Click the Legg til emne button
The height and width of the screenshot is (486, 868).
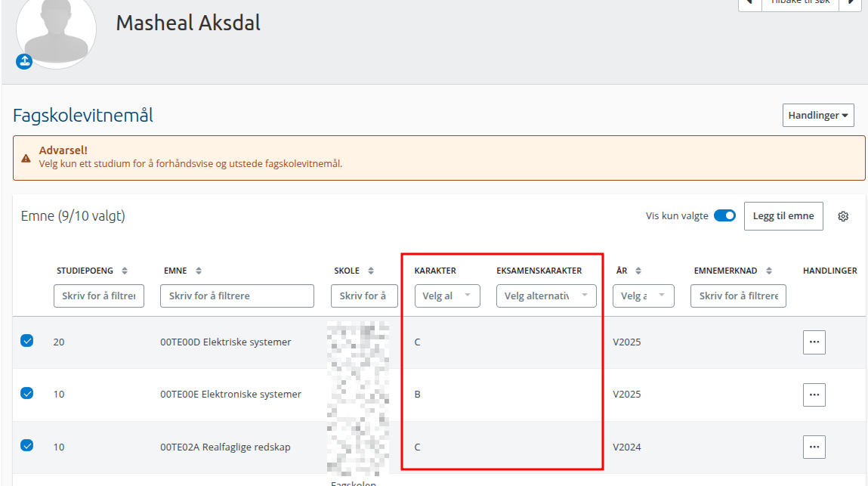point(783,216)
